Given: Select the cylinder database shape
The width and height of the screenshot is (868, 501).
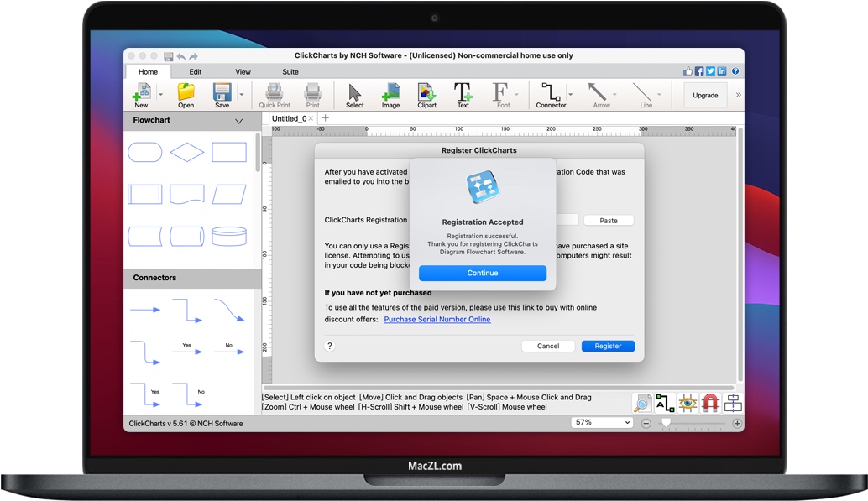Looking at the screenshot, I should 229,237.
